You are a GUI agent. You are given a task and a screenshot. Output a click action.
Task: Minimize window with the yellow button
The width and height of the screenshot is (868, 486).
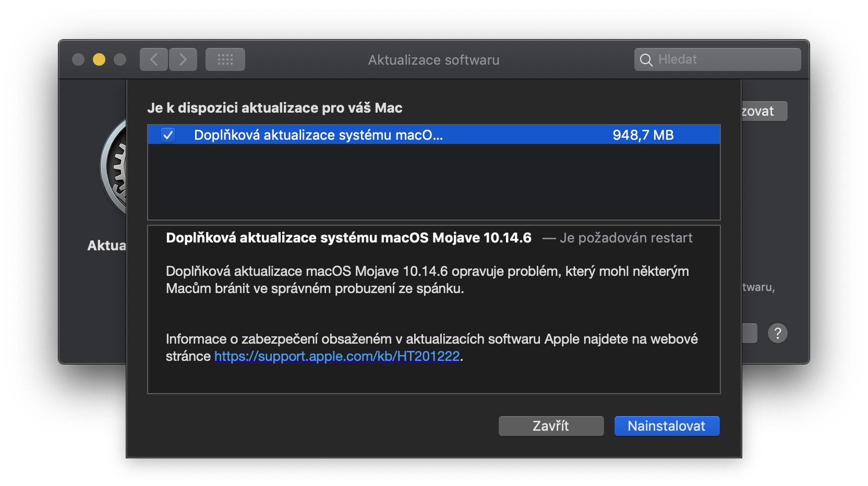click(x=99, y=59)
